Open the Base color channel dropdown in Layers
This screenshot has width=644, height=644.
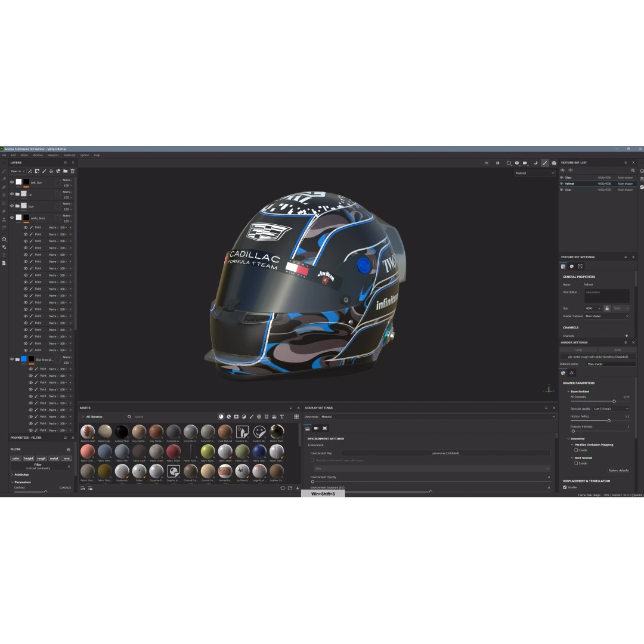pyautogui.click(x=18, y=171)
